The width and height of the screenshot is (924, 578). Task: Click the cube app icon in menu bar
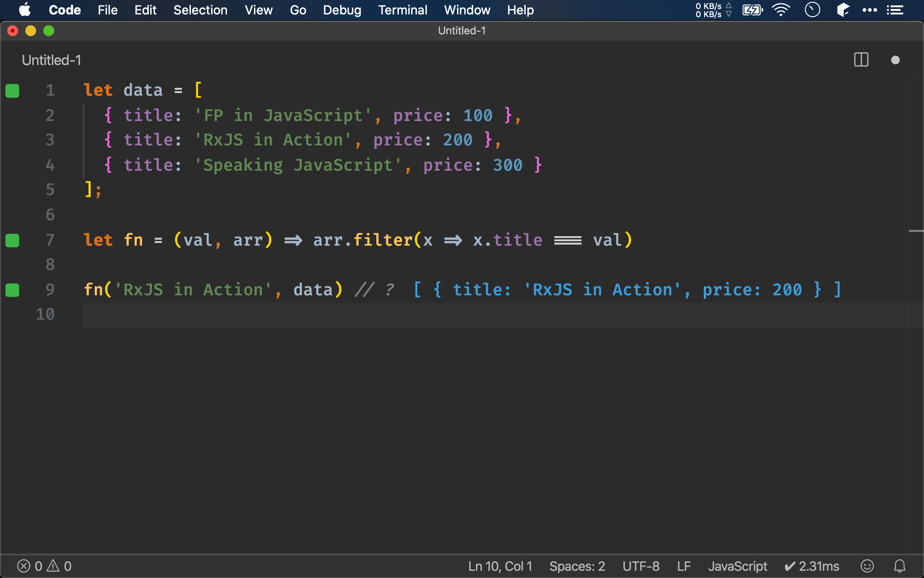click(x=842, y=10)
